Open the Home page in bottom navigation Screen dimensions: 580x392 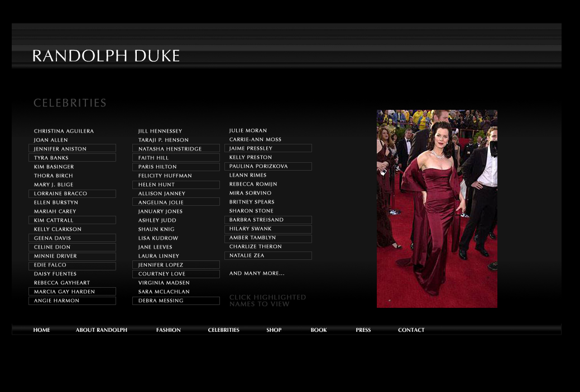[41, 330]
